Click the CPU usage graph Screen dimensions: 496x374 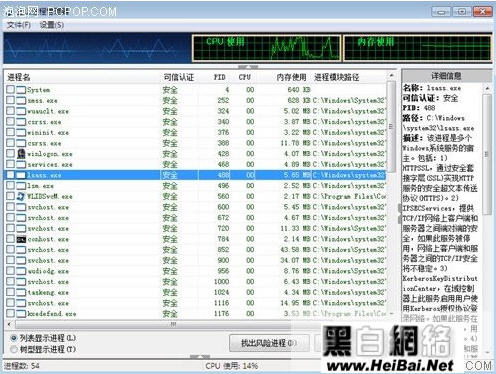click(267, 48)
